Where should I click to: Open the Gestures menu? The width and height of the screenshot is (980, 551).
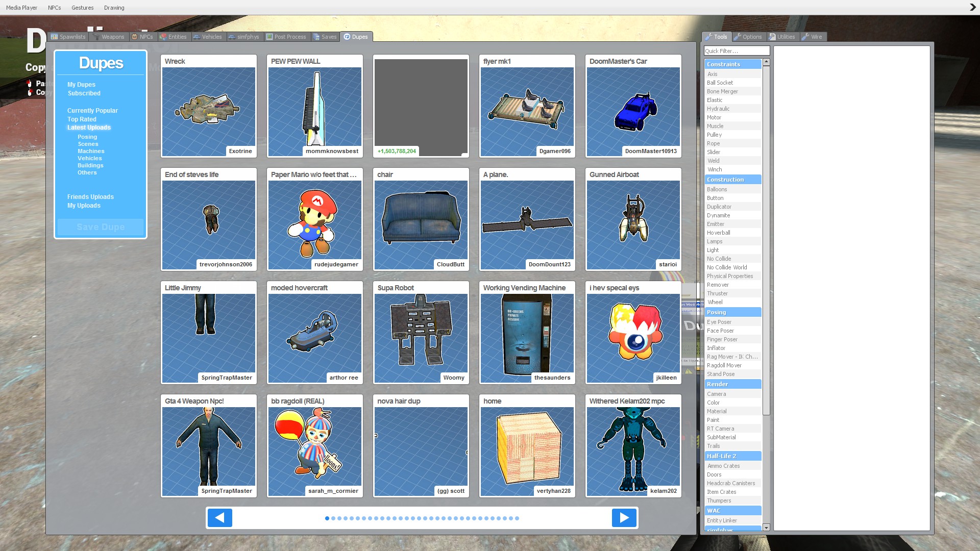click(x=82, y=8)
